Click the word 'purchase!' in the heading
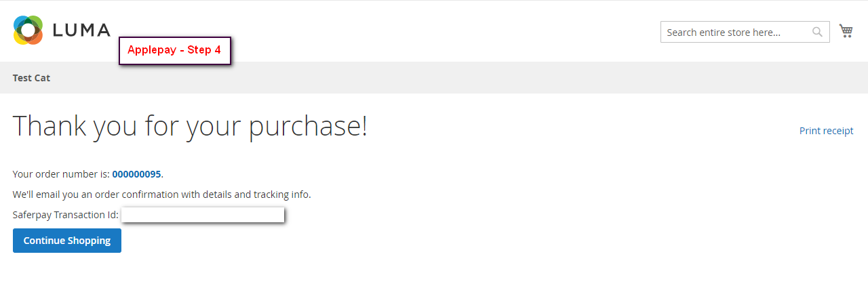The width and height of the screenshot is (868, 307). (308, 127)
